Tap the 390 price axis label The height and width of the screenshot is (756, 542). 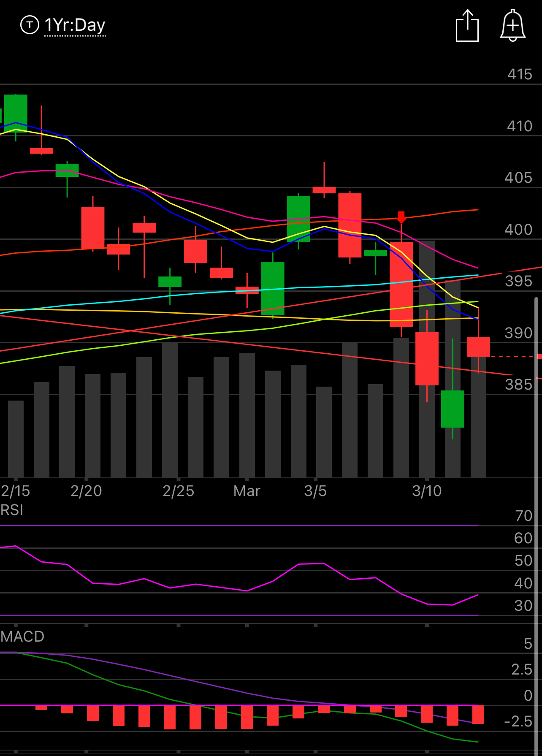tap(519, 333)
